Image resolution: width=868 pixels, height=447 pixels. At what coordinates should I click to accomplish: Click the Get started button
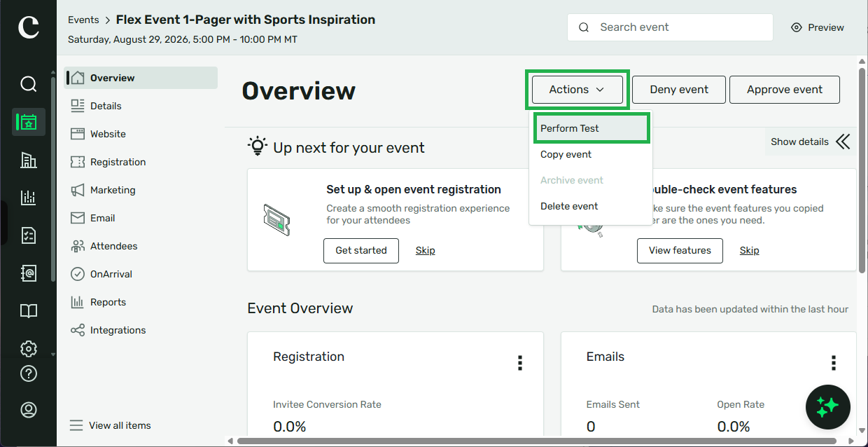[361, 250]
